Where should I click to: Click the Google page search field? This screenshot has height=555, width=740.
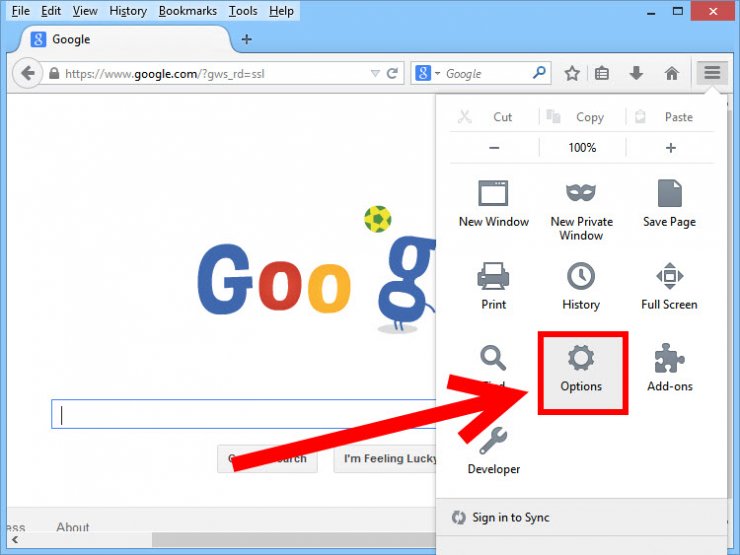(244, 414)
